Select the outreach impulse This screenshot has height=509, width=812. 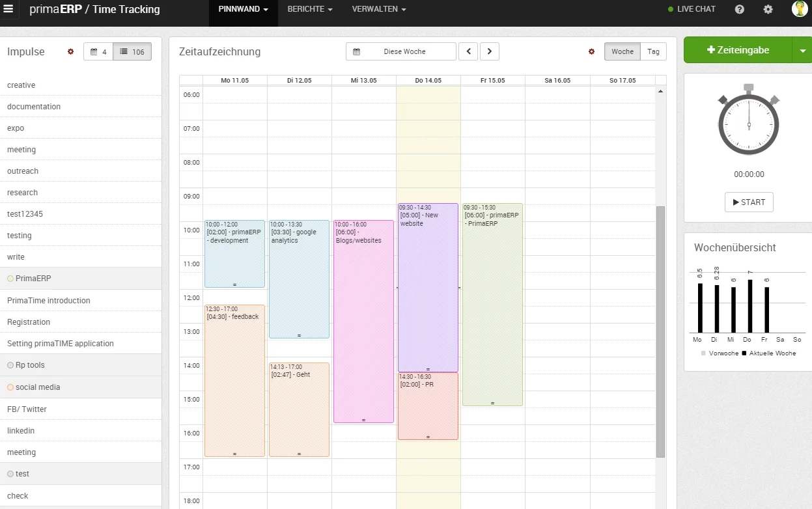point(81,171)
